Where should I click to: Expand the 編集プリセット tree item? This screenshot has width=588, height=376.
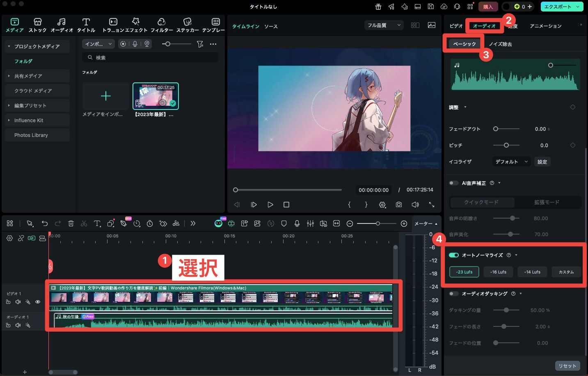pos(9,105)
